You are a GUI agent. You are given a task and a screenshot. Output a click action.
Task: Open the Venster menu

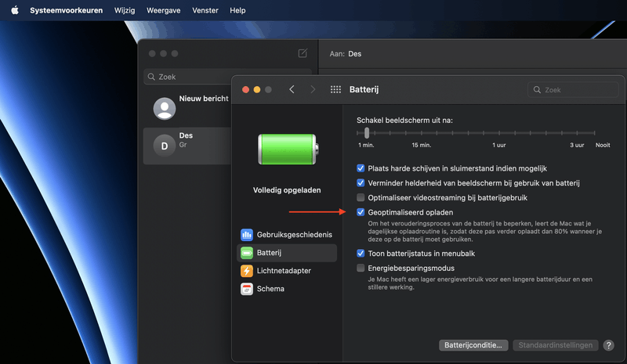[205, 10]
